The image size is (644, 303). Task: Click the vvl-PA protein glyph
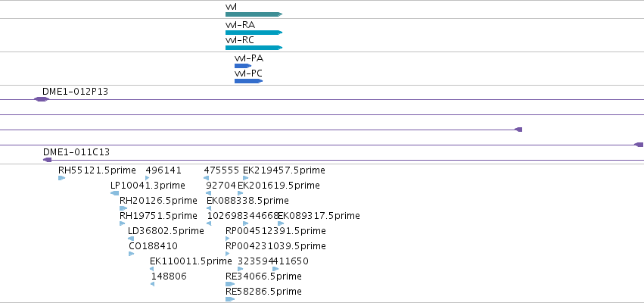(243, 66)
